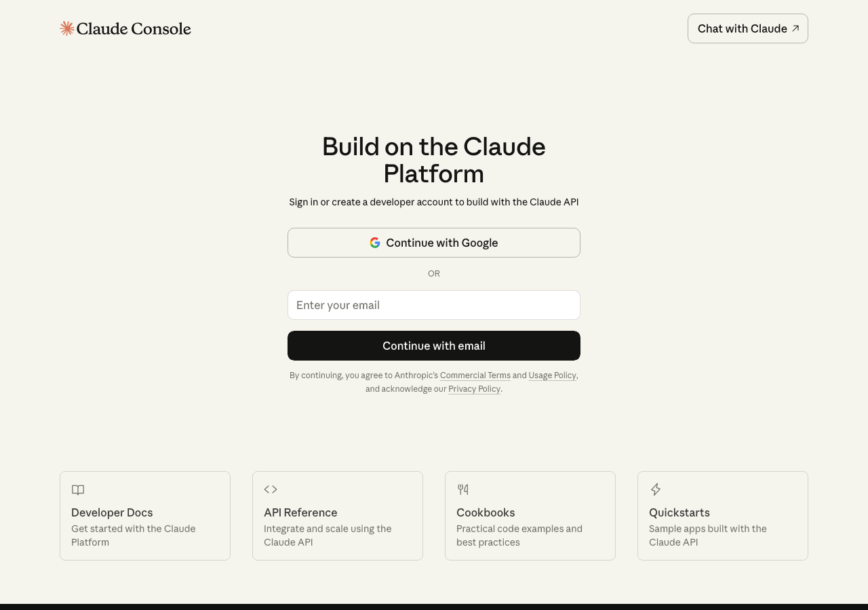The image size is (868, 610).
Task: Click the Quickstarts lightning bolt icon
Action: click(x=656, y=489)
